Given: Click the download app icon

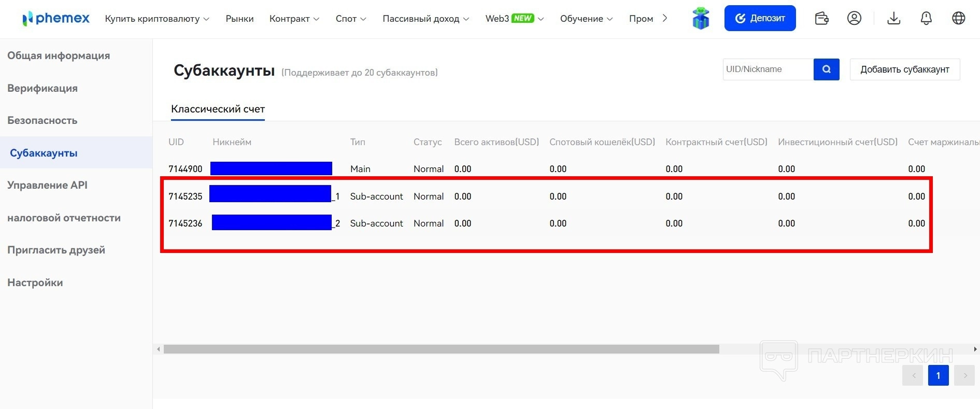Looking at the screenshot, I should click(893, 19).
